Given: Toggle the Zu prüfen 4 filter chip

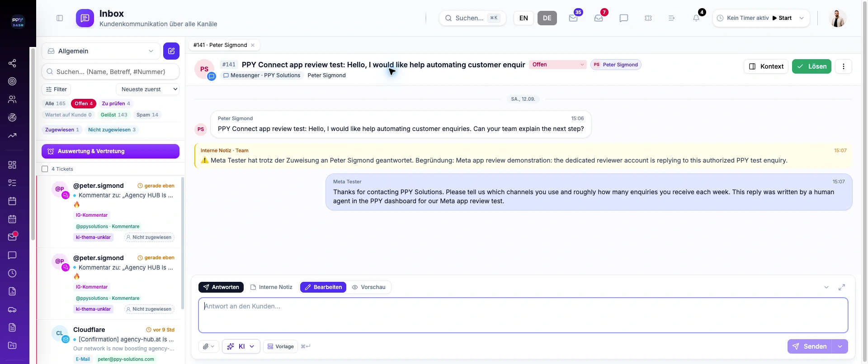Looking at the screenshot, I should pos(116,103).
